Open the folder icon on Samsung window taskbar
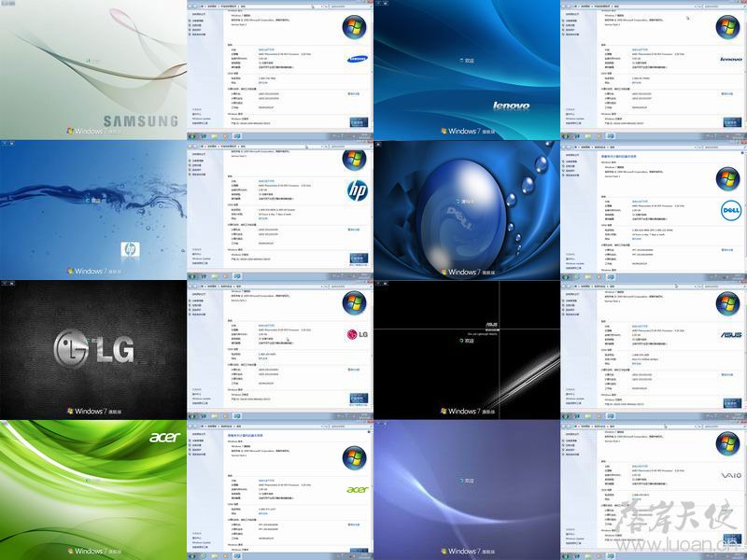This screenshot has width=747, height=560. pyautogui.click(x=215, y=136)
